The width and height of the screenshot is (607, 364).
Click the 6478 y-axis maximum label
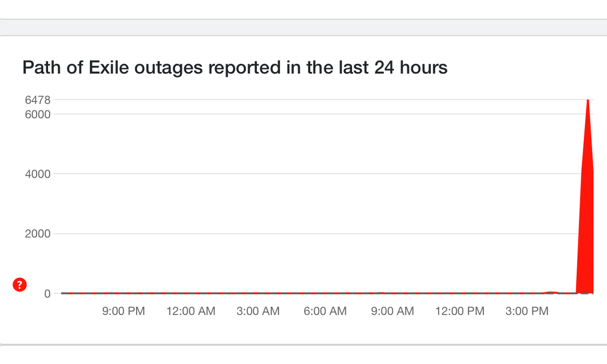click(x=39, y=100)
